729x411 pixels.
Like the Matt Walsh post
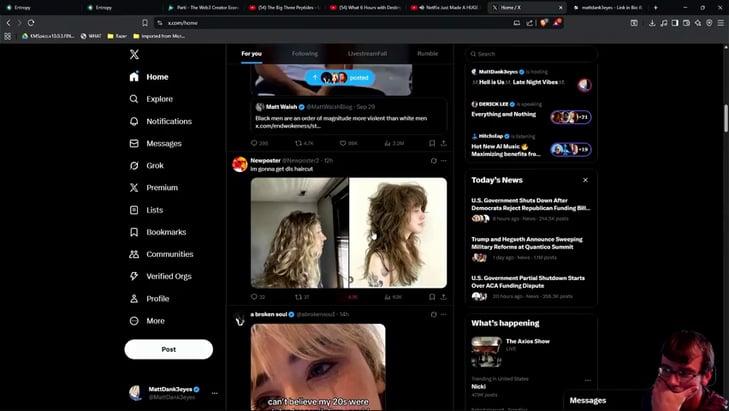[349, 143]
